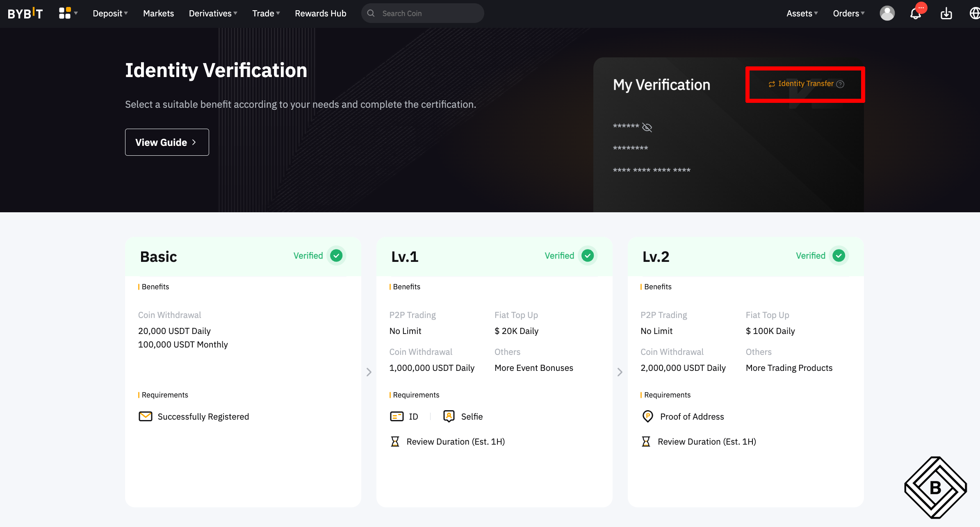
Task: Open the notifications bell icon
Action: (915, 14)
